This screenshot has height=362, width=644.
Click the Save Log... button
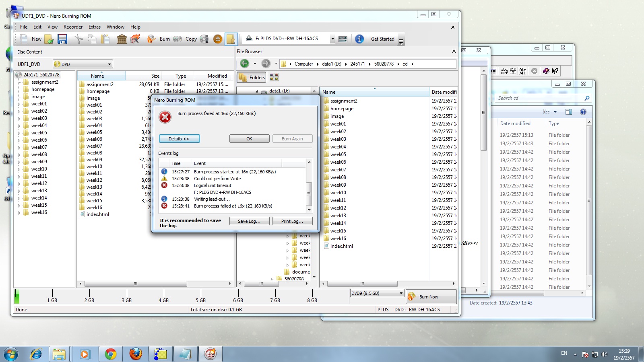[249, 221]
